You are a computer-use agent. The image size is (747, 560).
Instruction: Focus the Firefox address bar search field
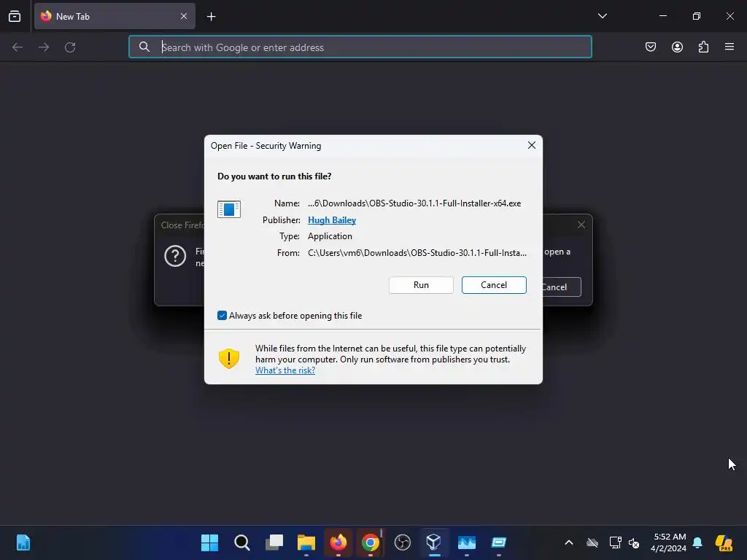coord(360,47)
